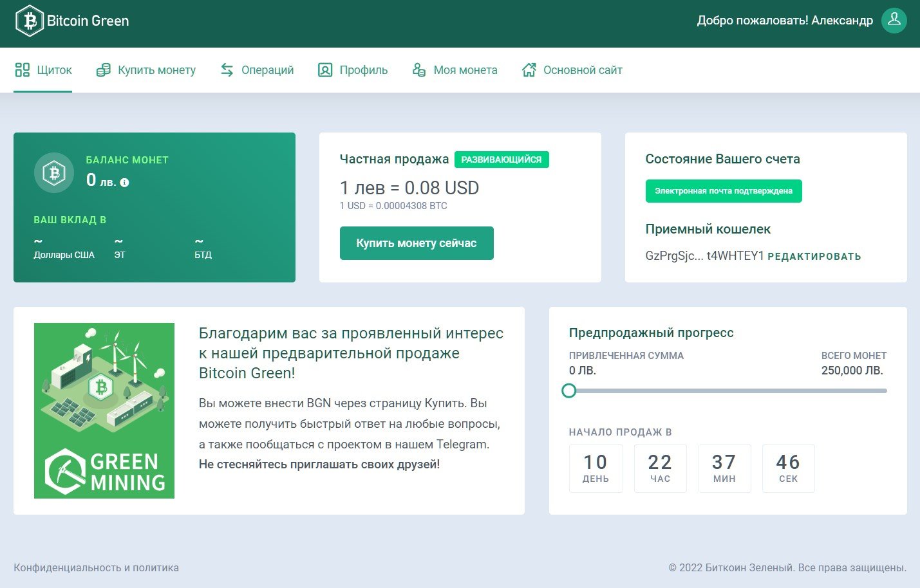Open the Профиль tab

(x=353, y=70)
